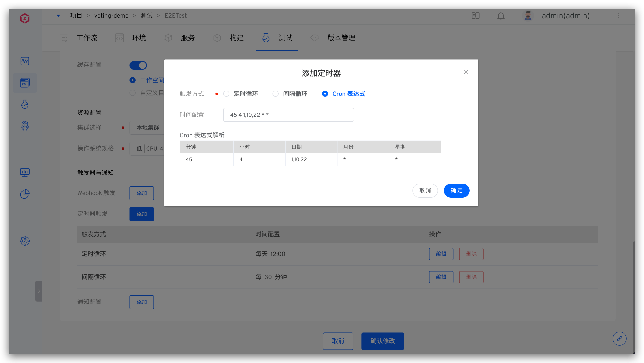
Task: Expand the collapsed sidebar chevron
Action: tap(39, 291)
